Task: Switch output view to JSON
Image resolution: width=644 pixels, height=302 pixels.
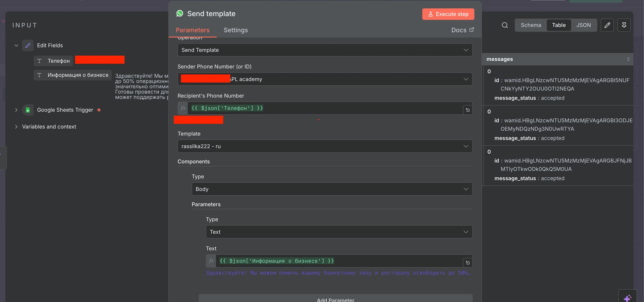Action: coord(583,25)
